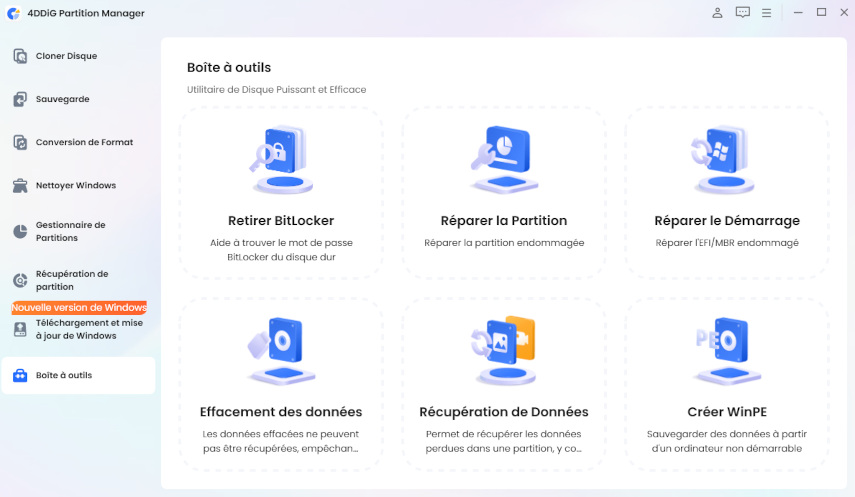The width and height of the screenshot is (855, 497).
Task: Click the Conversion de Format icon
Action: [20, 142]
